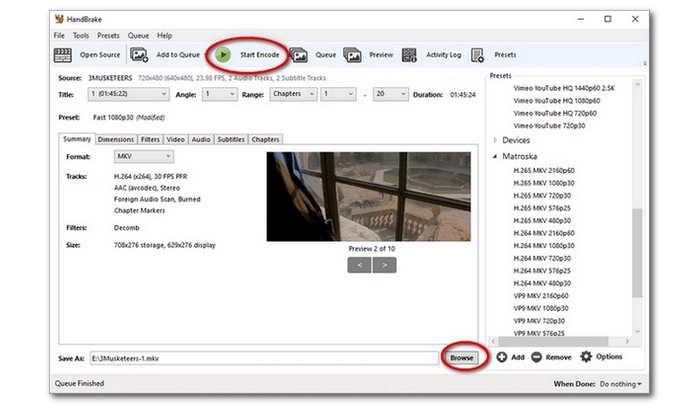Image resolution: width=700 pixels, height=405 pixels.
Task: Open the end chapter dropdown showing 20
Action: point(391,94)
